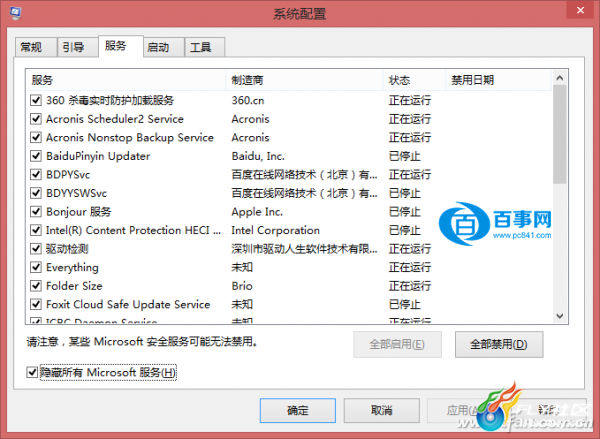The width and height of the screenshot is (600, 439).
Task: Toggle Acronis Nonstop Backup Service checkbox
Action: pos(36,137)
